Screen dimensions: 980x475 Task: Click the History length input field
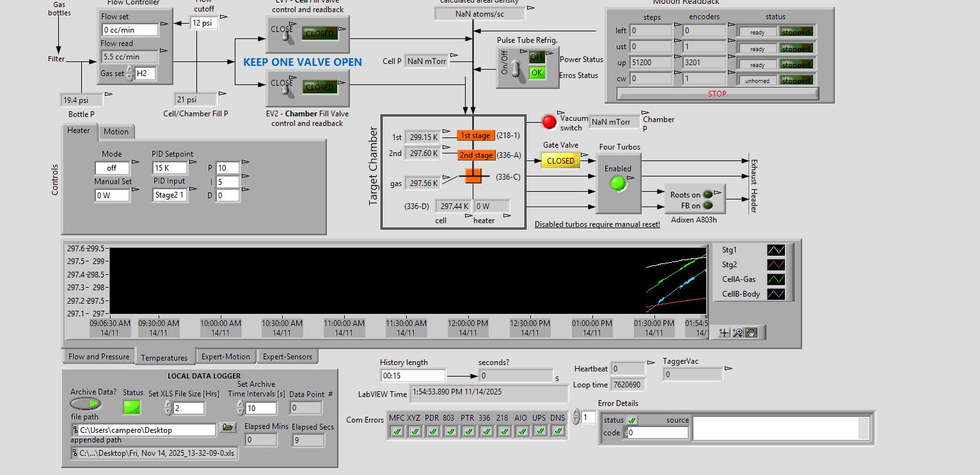click(x=413, y=376)
